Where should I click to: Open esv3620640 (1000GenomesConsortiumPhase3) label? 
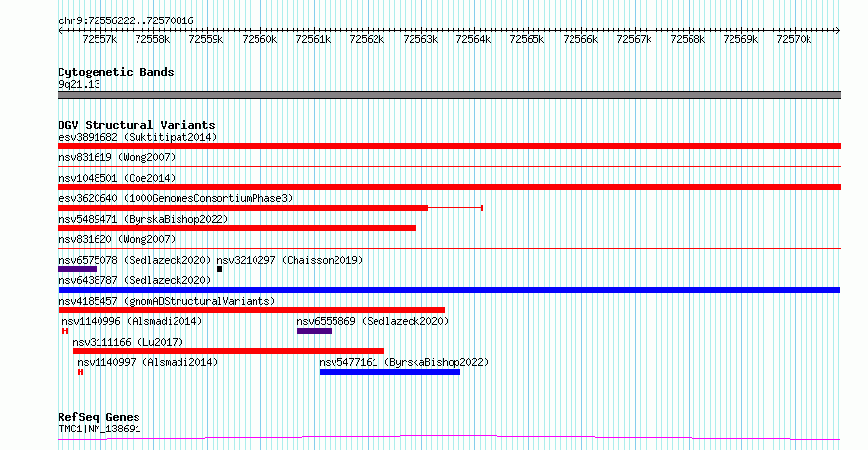tap(176, 198)
